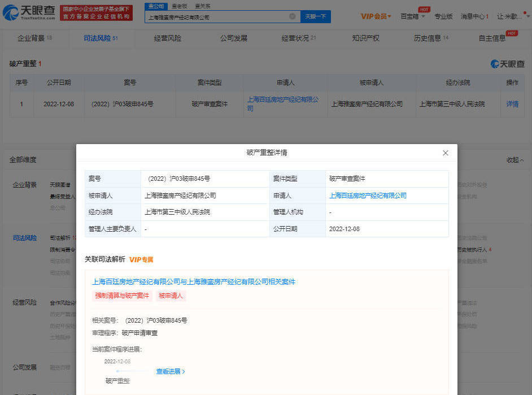Screen dimensions: 532x395
Task: Switch to the 企业背景 tab
Action: click(x=34, y=38)
